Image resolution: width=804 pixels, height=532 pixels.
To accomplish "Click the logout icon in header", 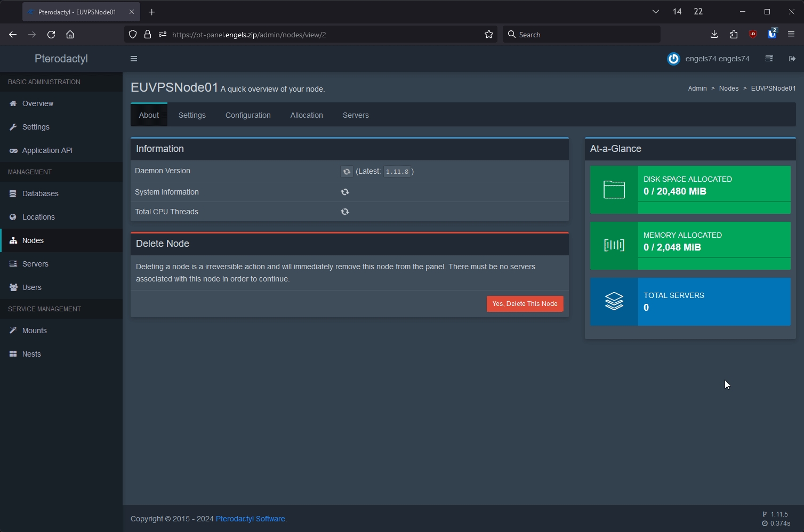I will (x=792, y=59).
